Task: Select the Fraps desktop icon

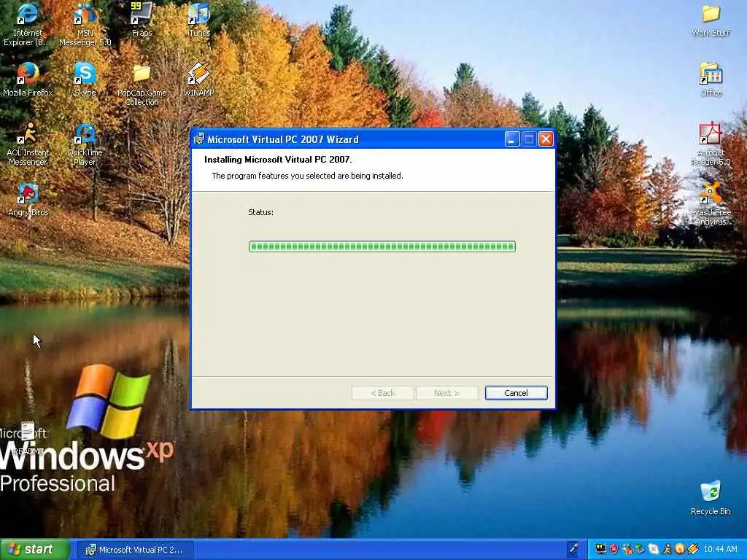Action: tap(142, 20)
